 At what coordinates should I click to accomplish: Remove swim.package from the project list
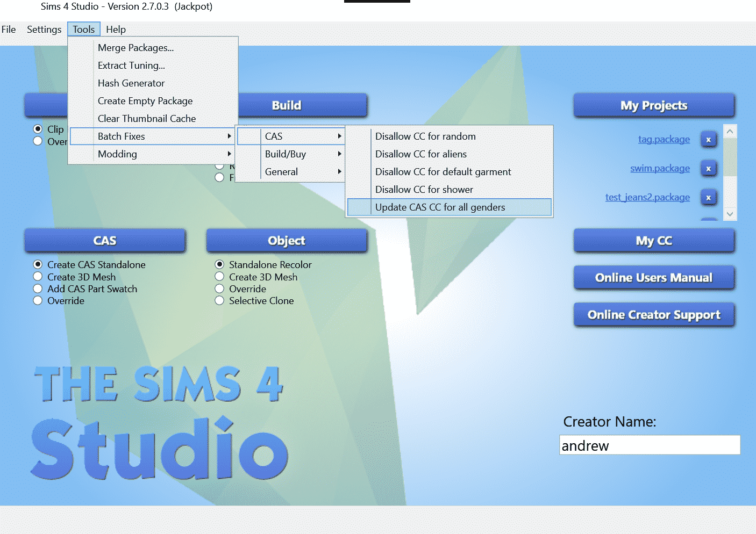(709, 168)
